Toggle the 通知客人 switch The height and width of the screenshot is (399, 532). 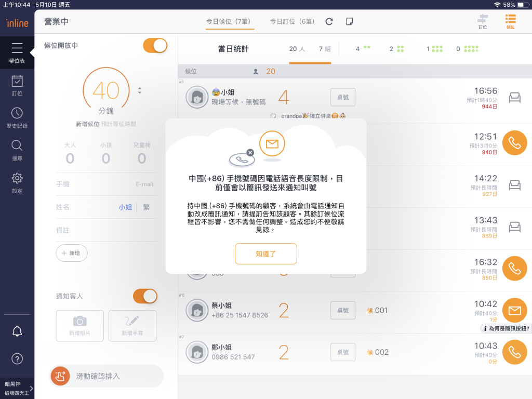(x=145, y=296)
